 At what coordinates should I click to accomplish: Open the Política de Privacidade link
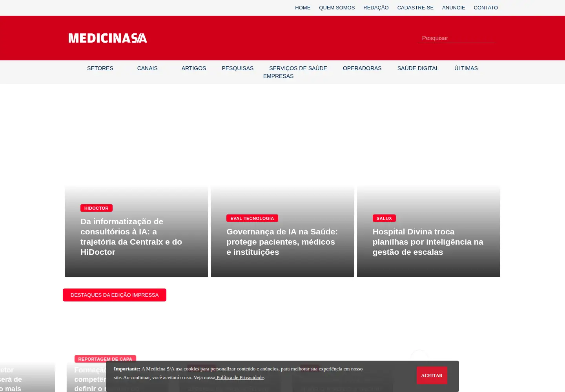[x=240, y=377]
